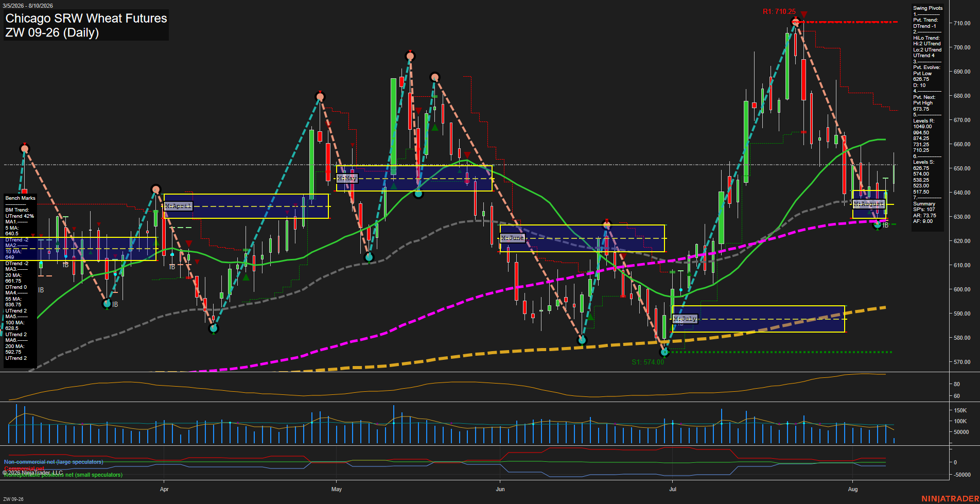Viewport: 980px width, 504px height.
Task: Click the mid-June swing pivot low near 580
Action: 582,340
